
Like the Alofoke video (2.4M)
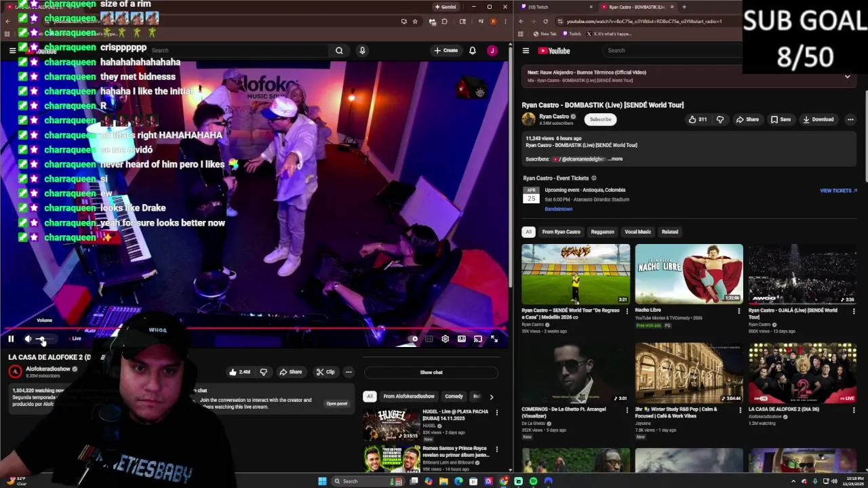(x=239, y=371)
